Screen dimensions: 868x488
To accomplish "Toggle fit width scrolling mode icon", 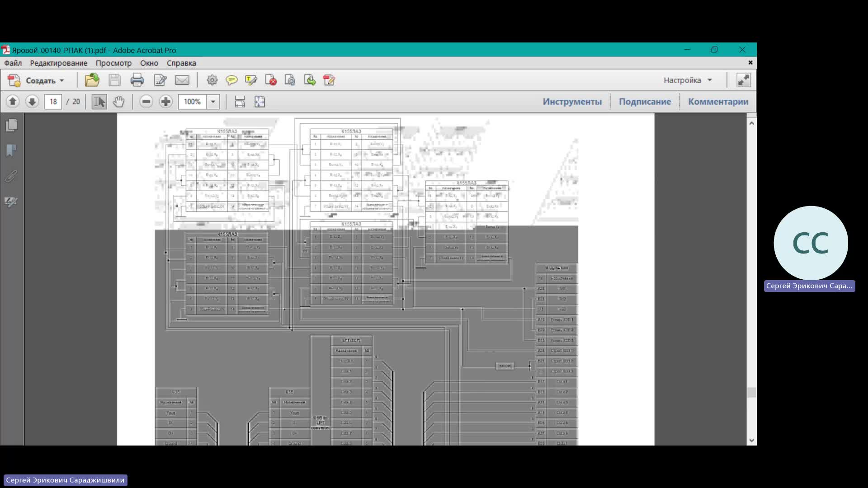I will pos(240,102).
